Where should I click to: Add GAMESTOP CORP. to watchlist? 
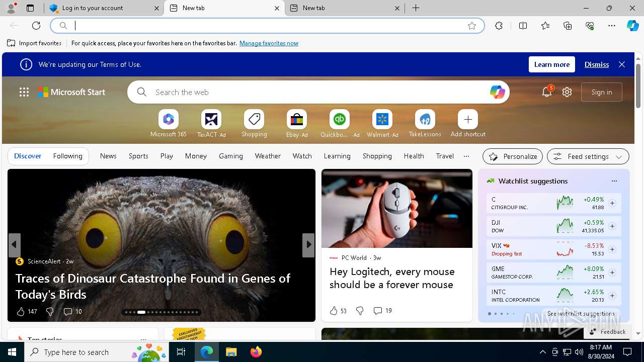click(612, 273)
